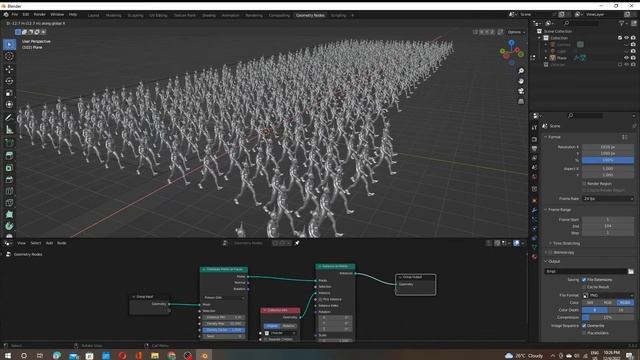This screenshot has width=640, height=360.
Task: Open the File Format PNG dropdown
Action: click(x=608, y=295)
